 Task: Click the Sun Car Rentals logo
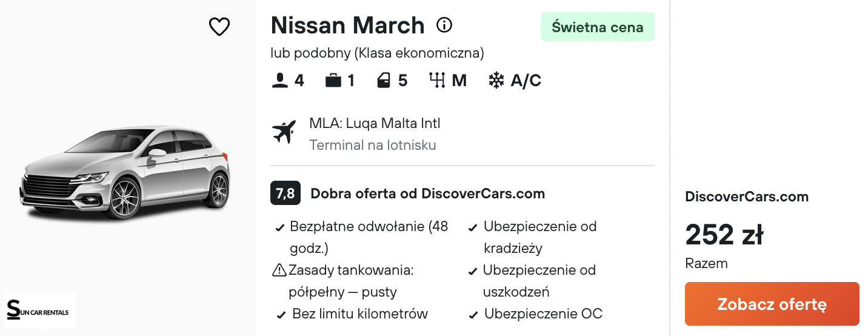[40, 310]
